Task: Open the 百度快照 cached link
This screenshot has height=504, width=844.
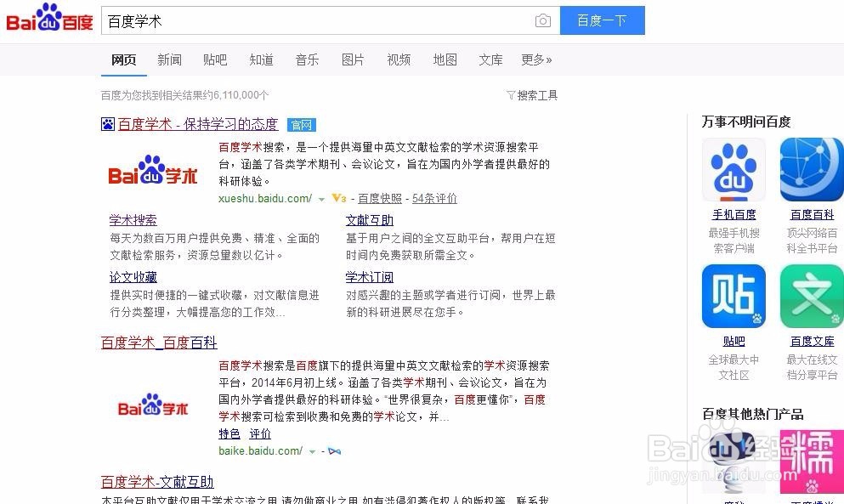Action: [x=380, y=199]
